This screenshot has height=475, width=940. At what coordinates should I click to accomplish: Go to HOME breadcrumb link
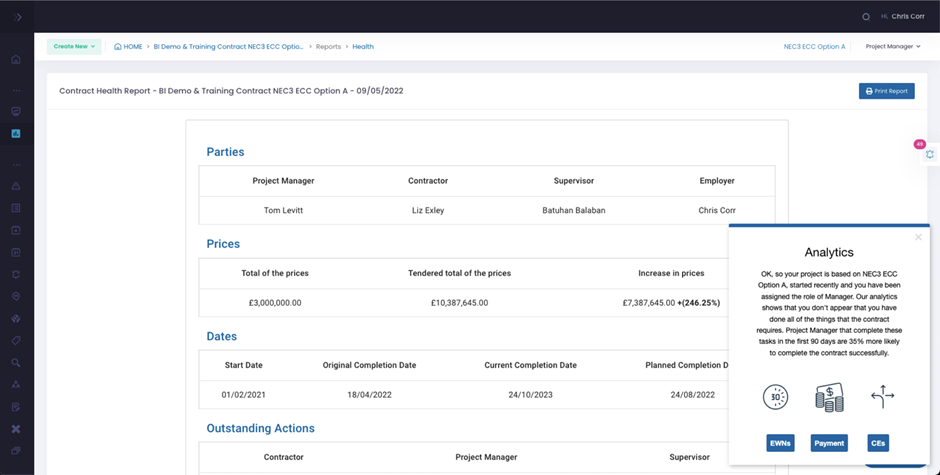coord(128,46)
